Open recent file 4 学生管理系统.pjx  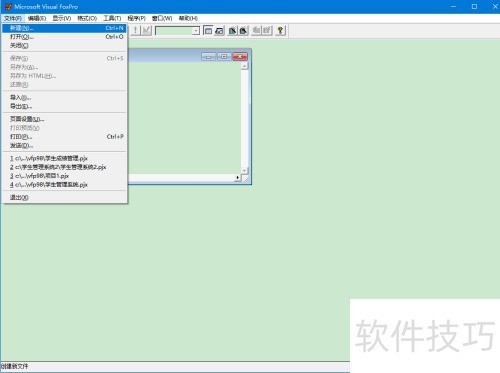click(x=64, y=184)
